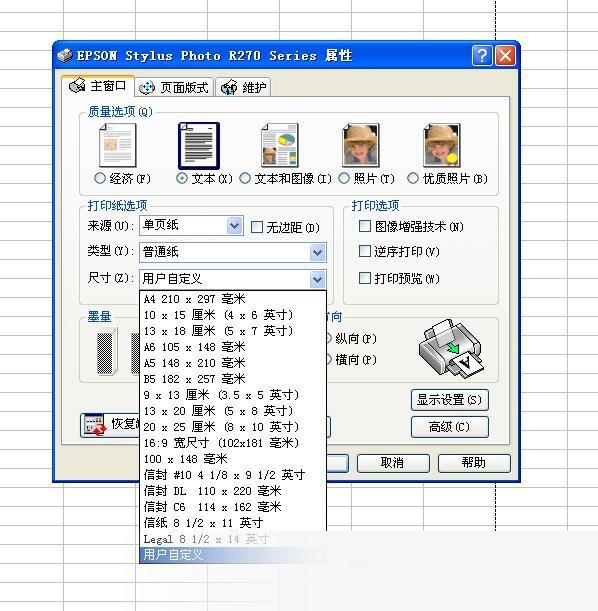The image size is (598, 611).
Task: Pick 用户自定义 in the size list
Action: 233,554
